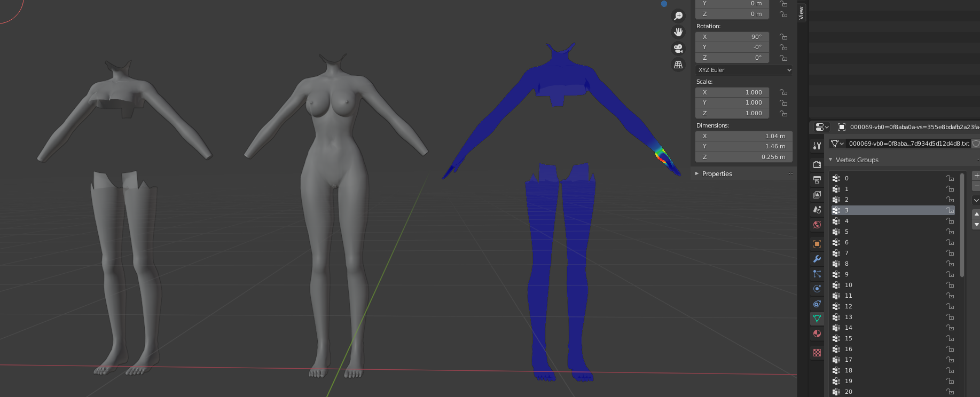Screen dimensions: 980x397
Task: Open the properties editor type dropdown
Action: [x=822, y=127]
